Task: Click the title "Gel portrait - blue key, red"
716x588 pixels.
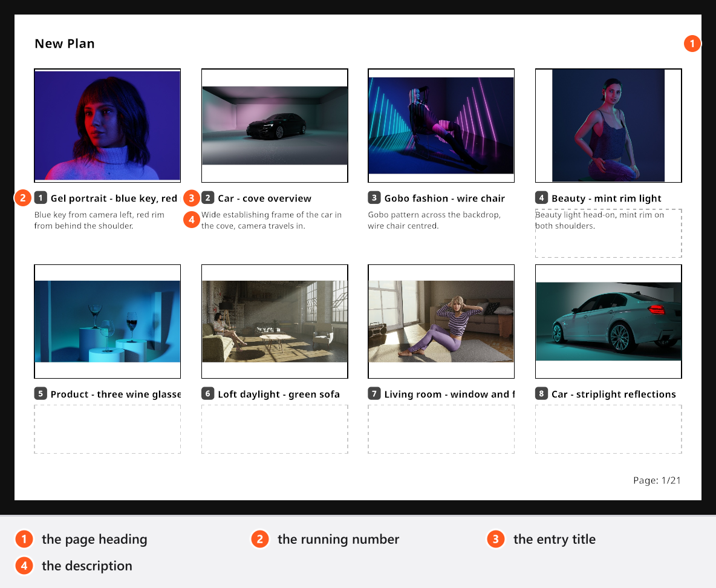Action: (114, 198)
